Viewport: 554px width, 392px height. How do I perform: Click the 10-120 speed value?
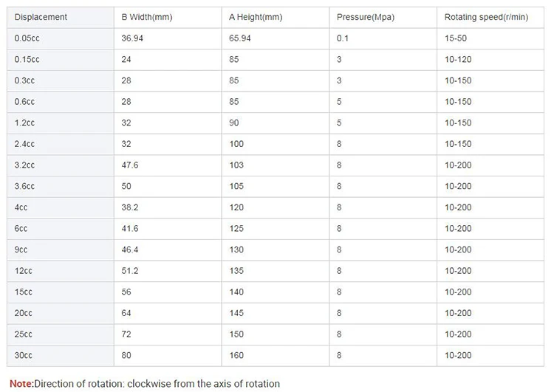(x=458, y=59)
